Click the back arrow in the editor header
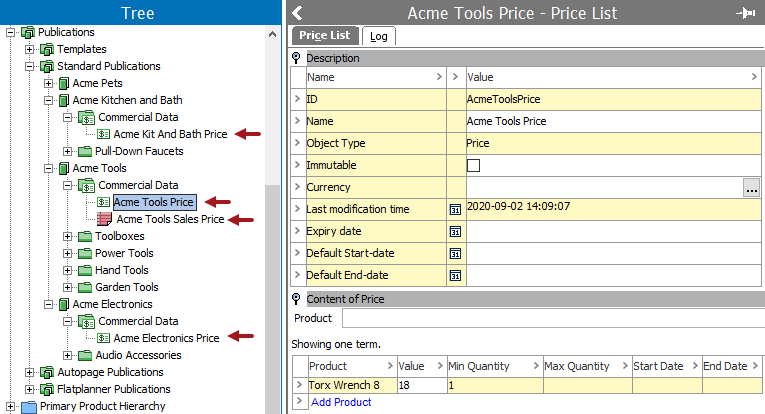 click(x=297, y=13)
